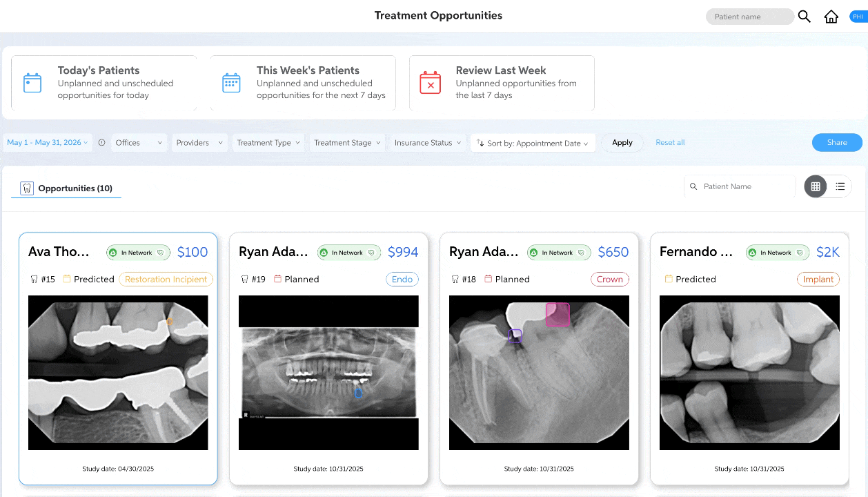Click the PHI badge in header
The image size is (868, 497).
(858, 17)
